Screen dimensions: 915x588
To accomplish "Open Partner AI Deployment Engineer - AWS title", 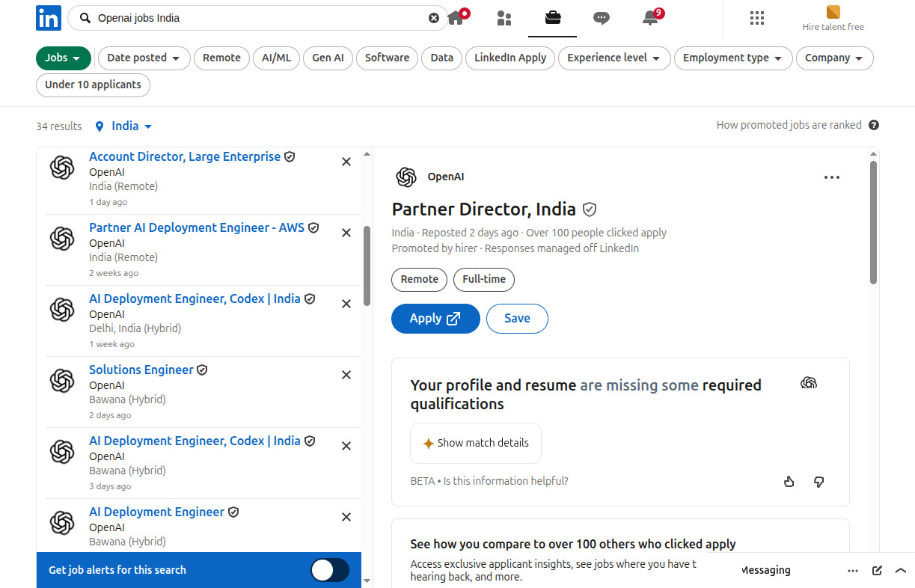I will pos(197,227).
